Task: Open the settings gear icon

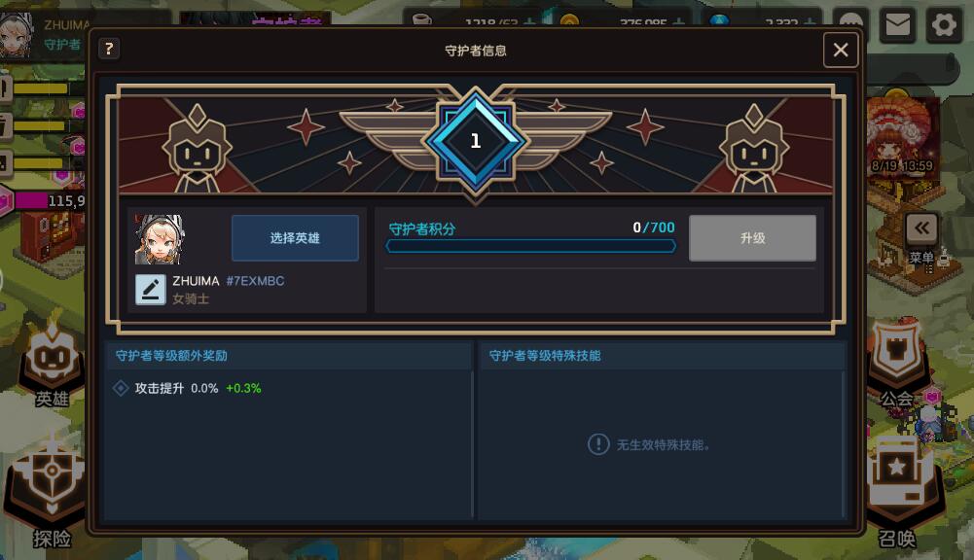Action: point(944,25)
